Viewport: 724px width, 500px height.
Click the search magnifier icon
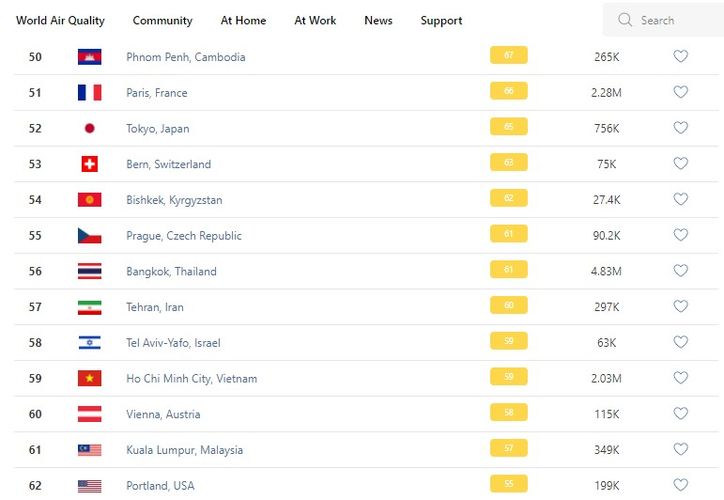point(625,20)
